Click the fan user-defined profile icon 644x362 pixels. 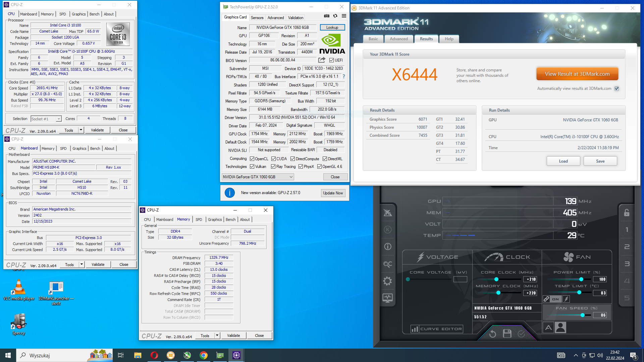pos(560,327)
